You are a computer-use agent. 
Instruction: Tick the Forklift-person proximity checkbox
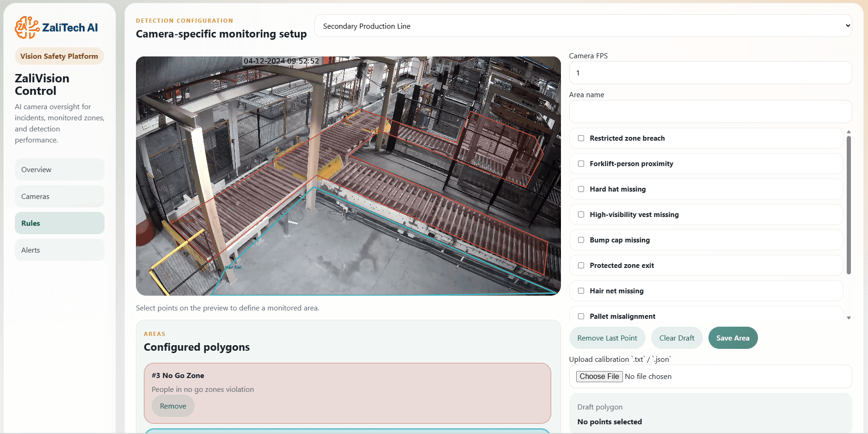click(581, 164)
